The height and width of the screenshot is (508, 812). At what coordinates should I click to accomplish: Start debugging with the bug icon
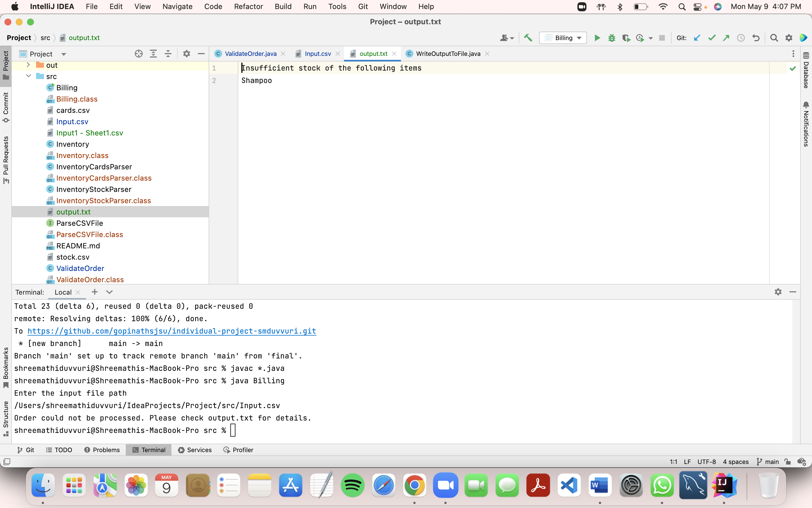(612, 38)
